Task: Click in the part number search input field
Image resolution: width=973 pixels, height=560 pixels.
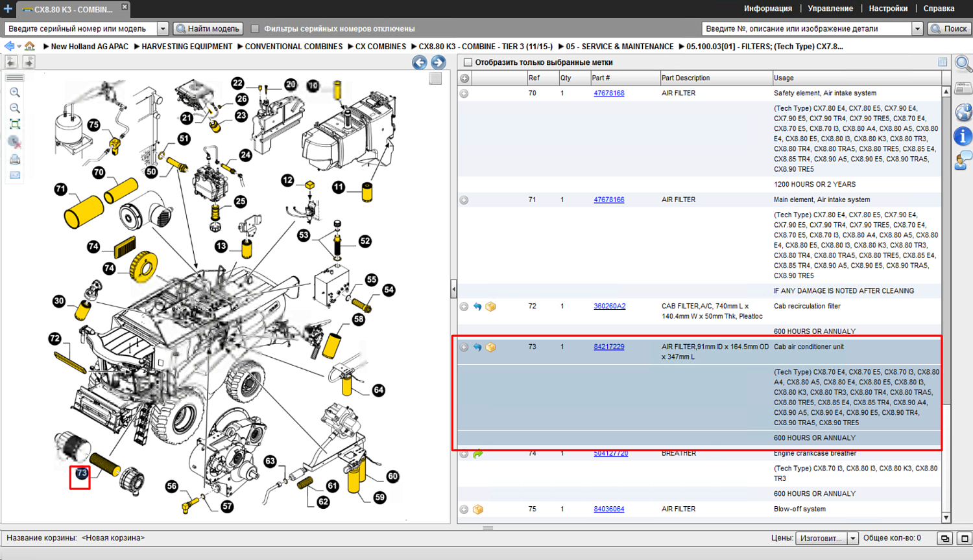Action: pos(807,29)
